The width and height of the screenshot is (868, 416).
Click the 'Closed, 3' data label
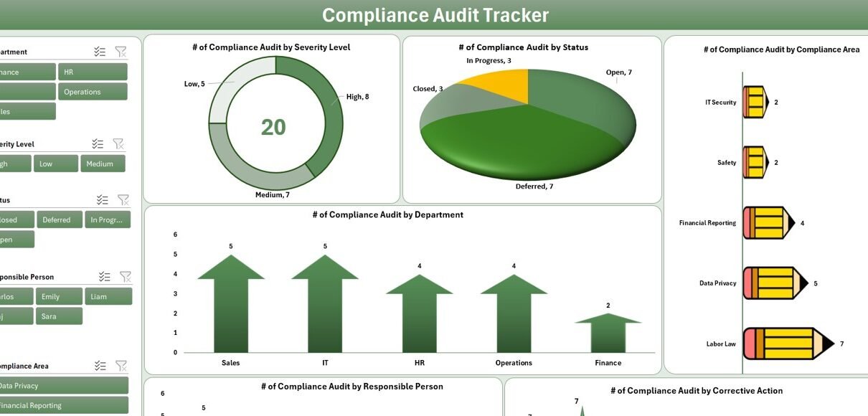(428, 89)
